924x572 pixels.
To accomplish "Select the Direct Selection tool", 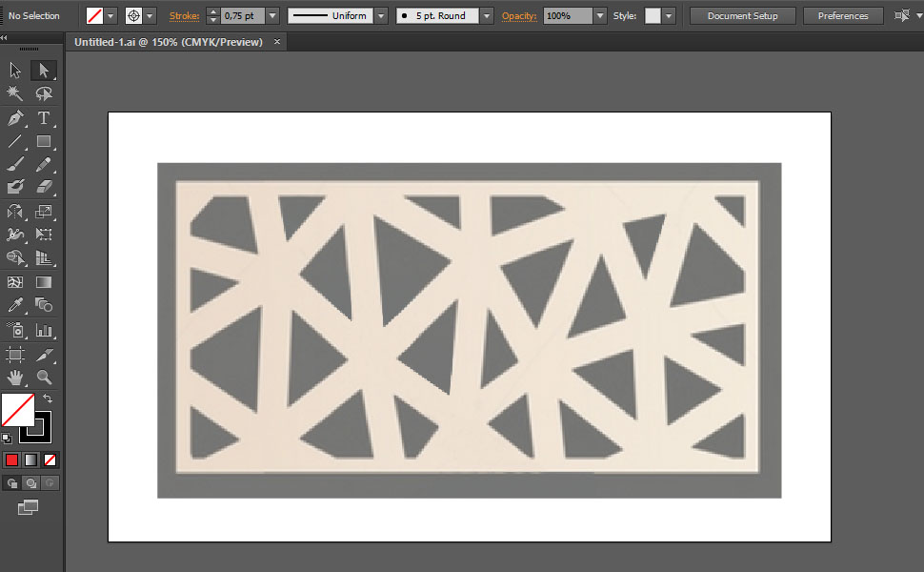I will [44, 71].
